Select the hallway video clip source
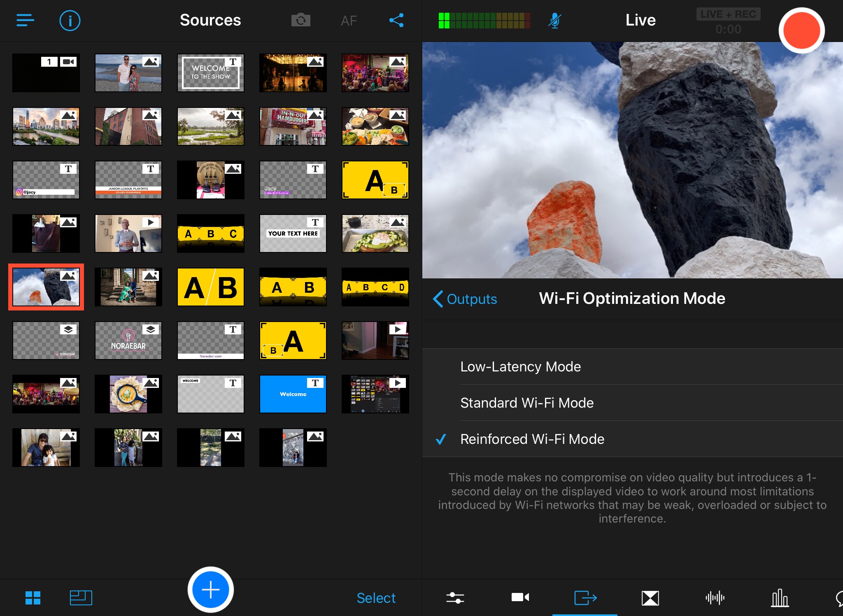Image resolution: width=843 pixels, height=616 pixels. 375,341
